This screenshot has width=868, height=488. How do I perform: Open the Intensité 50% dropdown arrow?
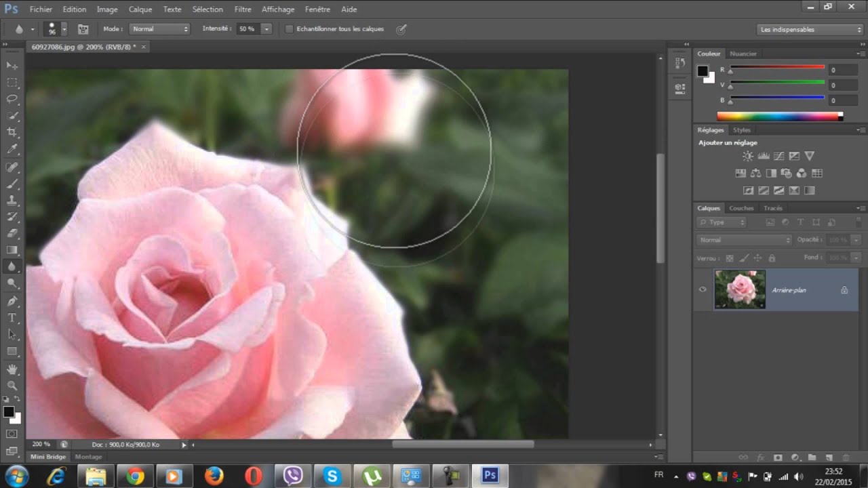tap(267, 29)
